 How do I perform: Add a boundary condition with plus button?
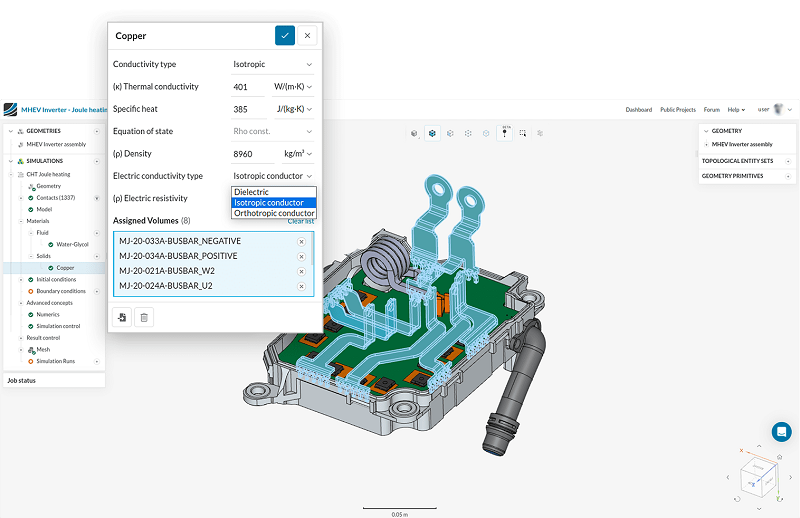point(97,291)
